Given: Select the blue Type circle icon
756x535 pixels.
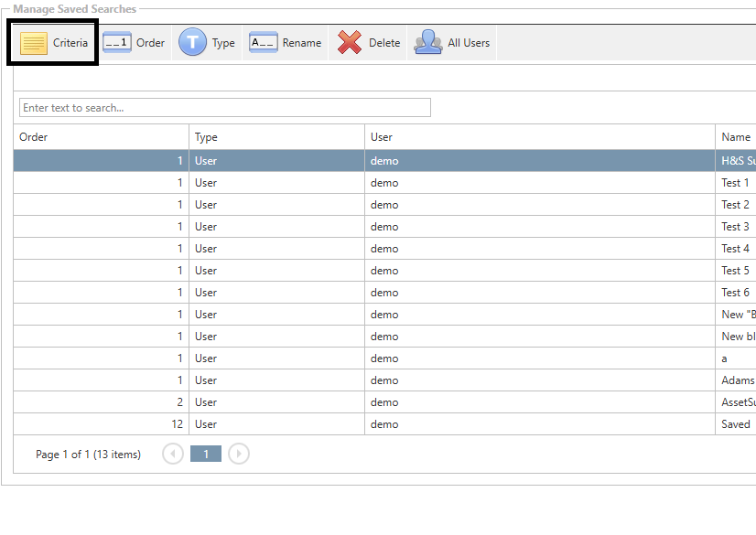Looking at the screenshot, I should click(192, 42).
